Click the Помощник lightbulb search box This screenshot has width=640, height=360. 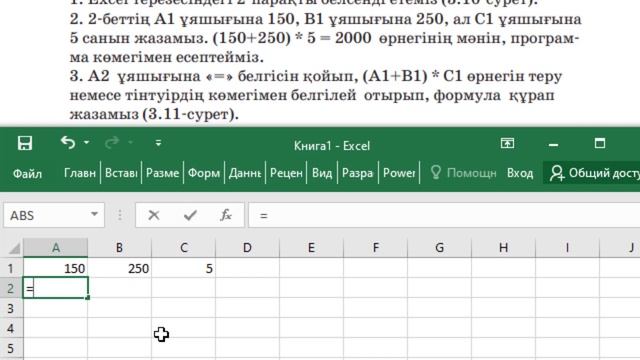click(x=463, y=173)
